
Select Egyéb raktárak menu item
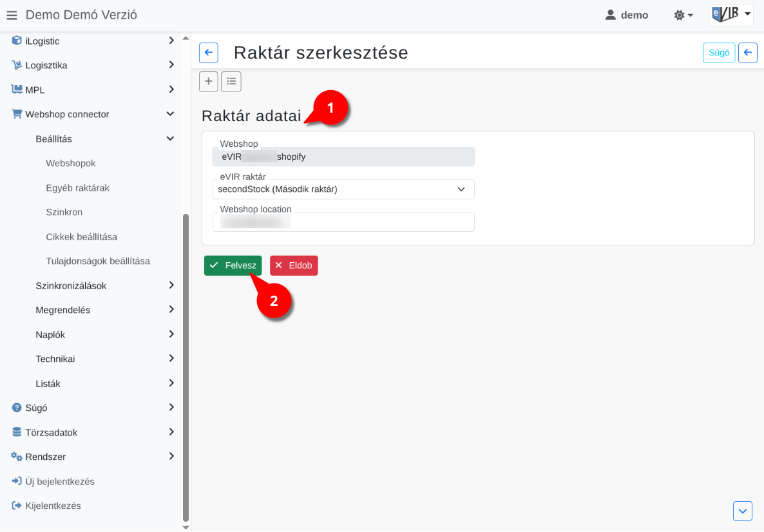(78, 188)
